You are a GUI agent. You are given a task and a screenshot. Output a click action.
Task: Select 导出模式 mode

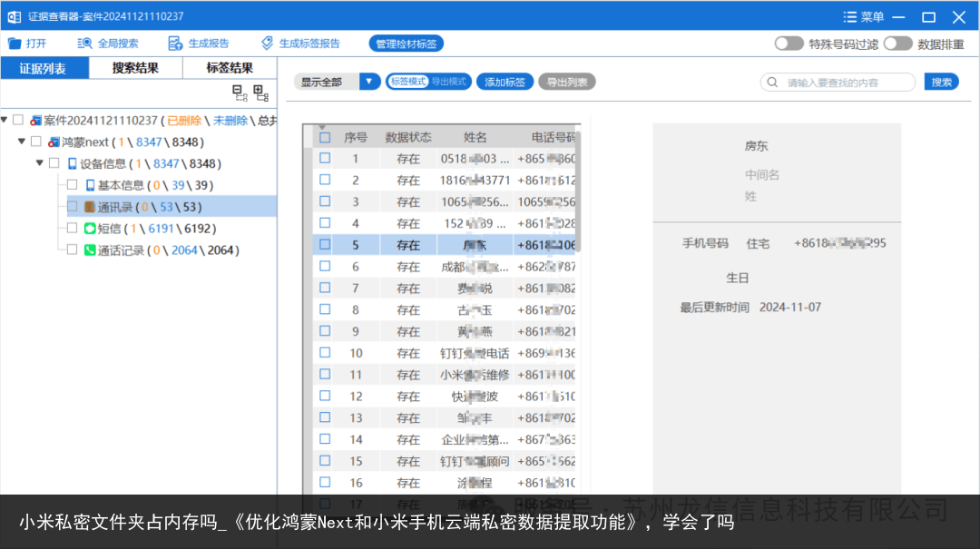pos(449,82)
